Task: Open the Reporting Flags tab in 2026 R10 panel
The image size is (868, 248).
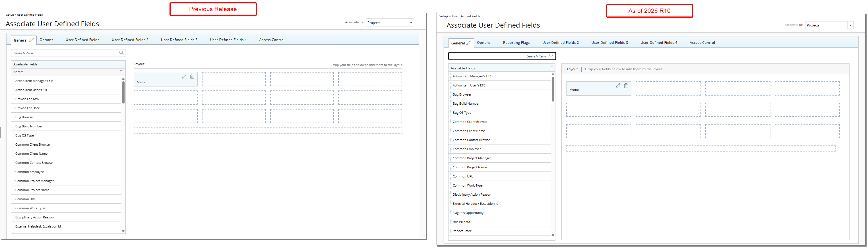Action: tap(516, 42)
